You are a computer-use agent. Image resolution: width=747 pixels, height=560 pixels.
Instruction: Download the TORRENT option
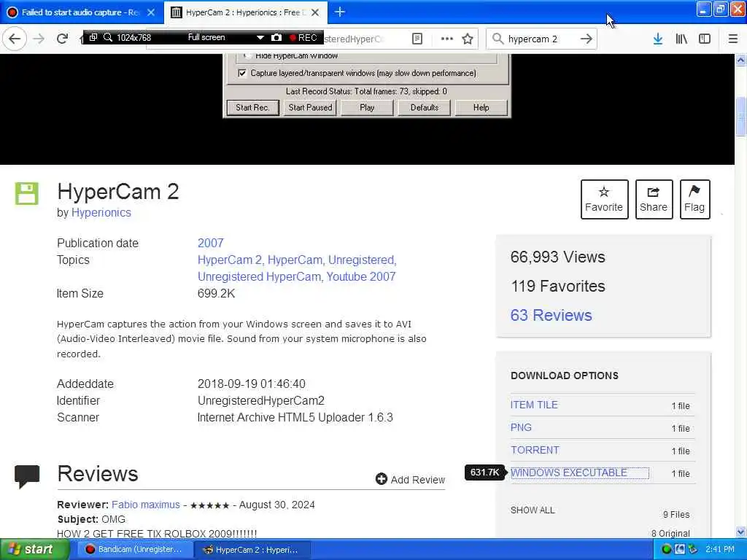pyautogui.click(x=535, y=450)
